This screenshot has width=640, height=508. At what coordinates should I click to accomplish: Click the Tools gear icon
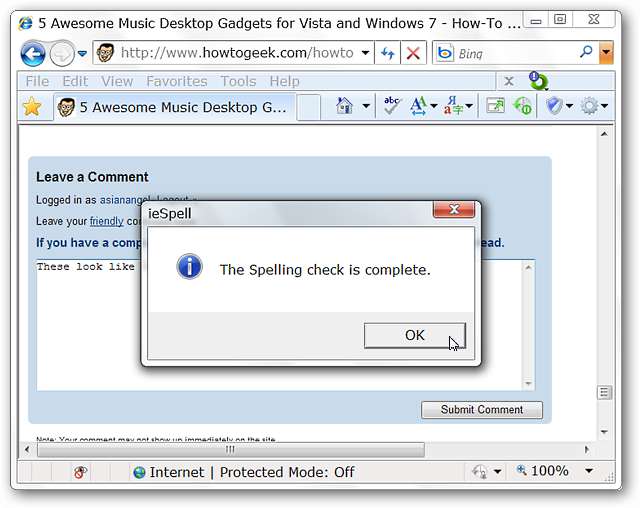(x=589, y=106)
